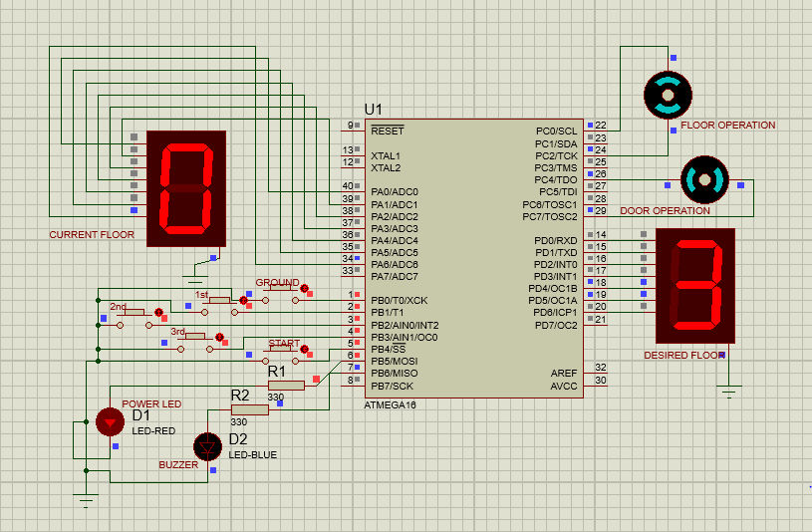Toggle latch dot on START button
Screen dimensions: 812x532
305,349
